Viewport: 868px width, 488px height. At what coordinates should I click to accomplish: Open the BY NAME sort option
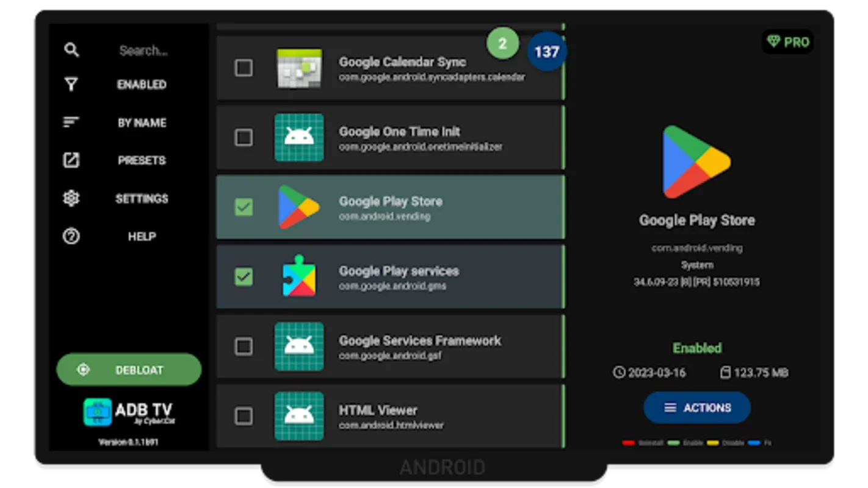click(x=142, y=123)
